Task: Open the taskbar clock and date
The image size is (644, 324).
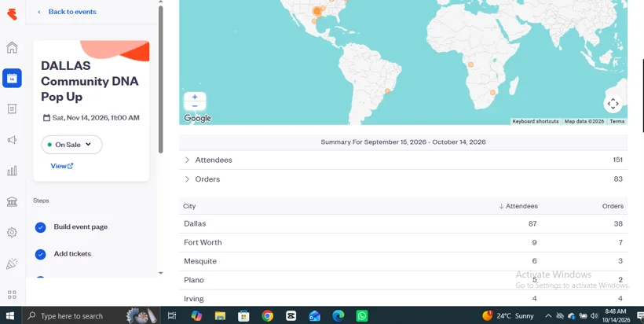Action: [616, 316]
